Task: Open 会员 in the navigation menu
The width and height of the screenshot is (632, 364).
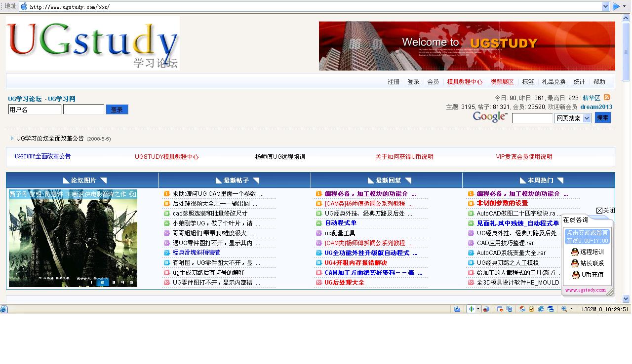Action: [433, 82]
